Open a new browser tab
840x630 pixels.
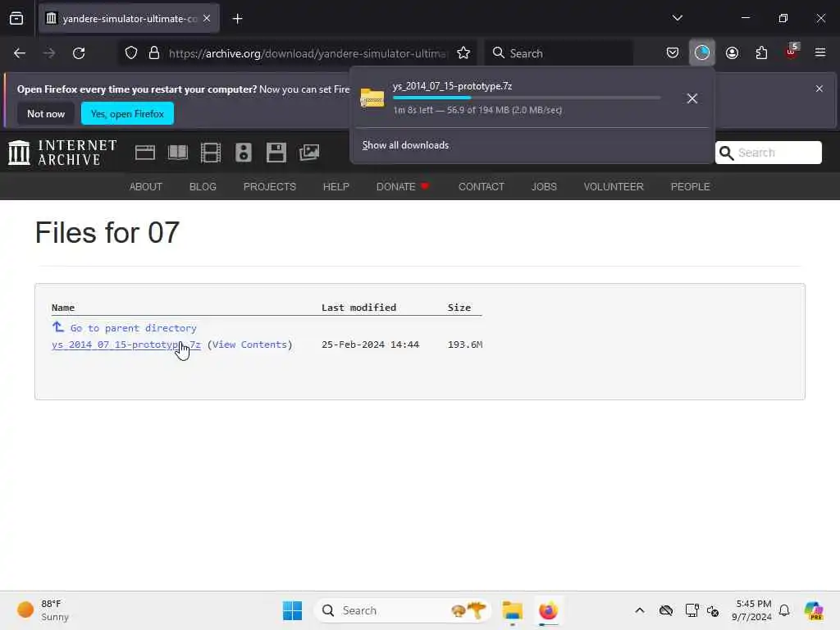coord(237,19)
